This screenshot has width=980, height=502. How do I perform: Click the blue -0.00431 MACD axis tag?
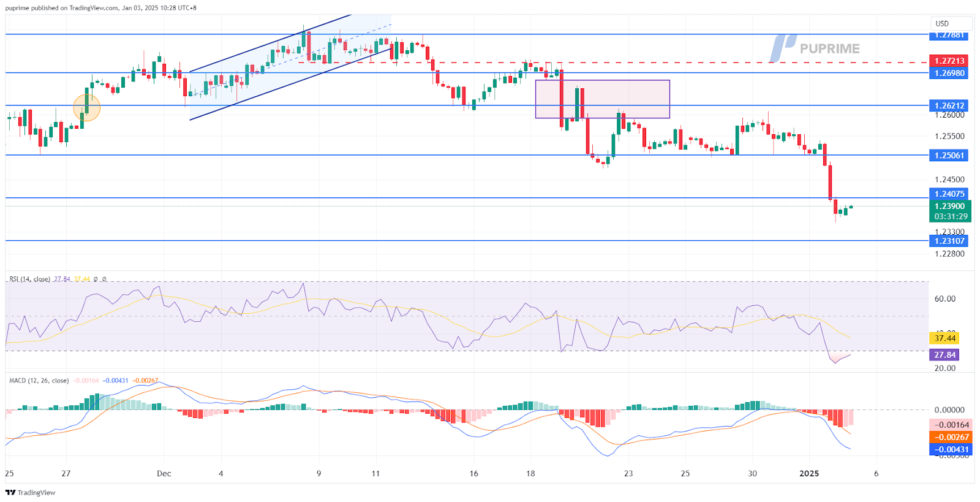click(x=950, y=449)
